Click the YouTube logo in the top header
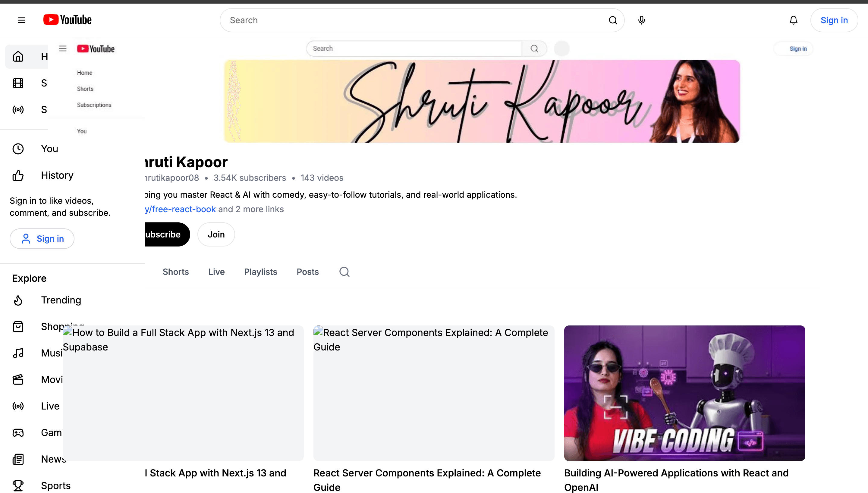This screenshot has height=493, width=868. pos(68,20)
